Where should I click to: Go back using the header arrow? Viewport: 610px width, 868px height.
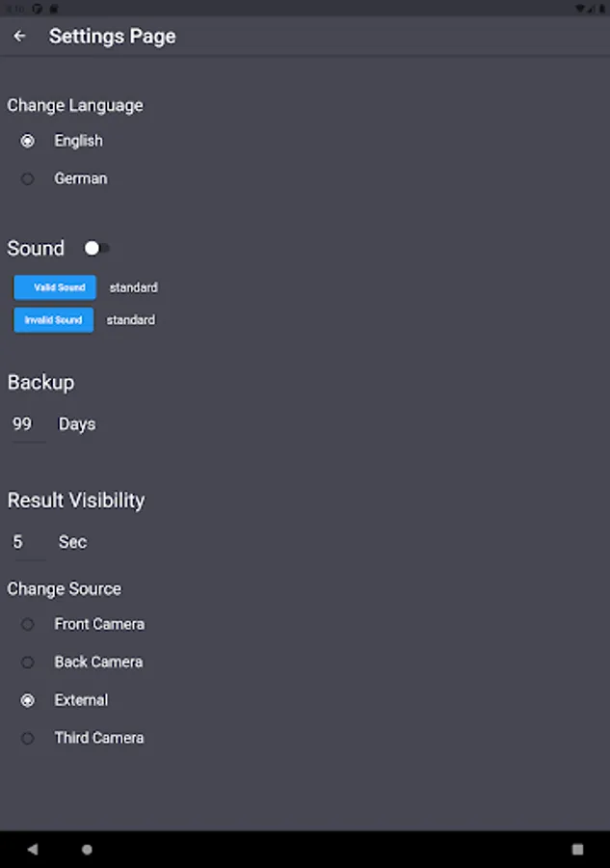click(19, 37)
